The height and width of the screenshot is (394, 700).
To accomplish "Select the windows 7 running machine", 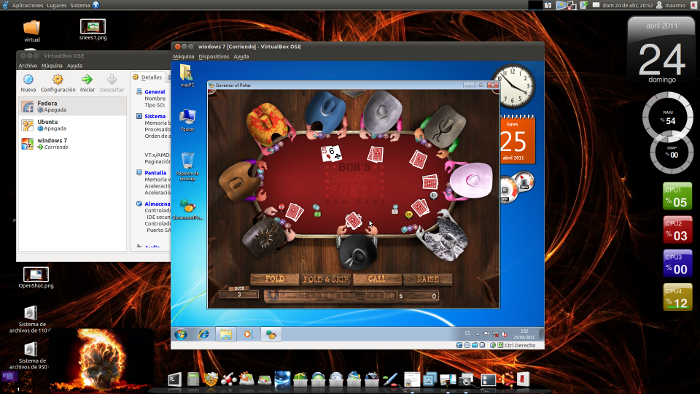I will click(x=73, y=143).
